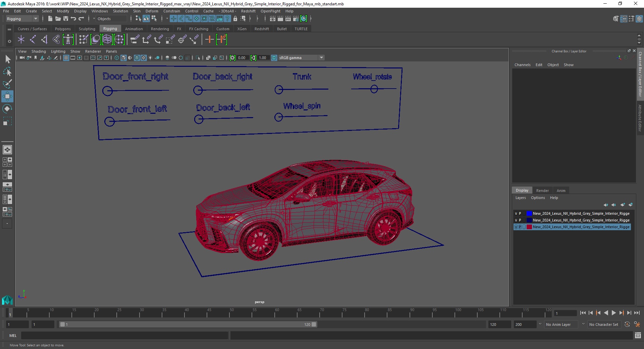This screenshot has width=644, height=349.
Task: Switch to the Polygons shelf tab
Action: click(63, 29)
